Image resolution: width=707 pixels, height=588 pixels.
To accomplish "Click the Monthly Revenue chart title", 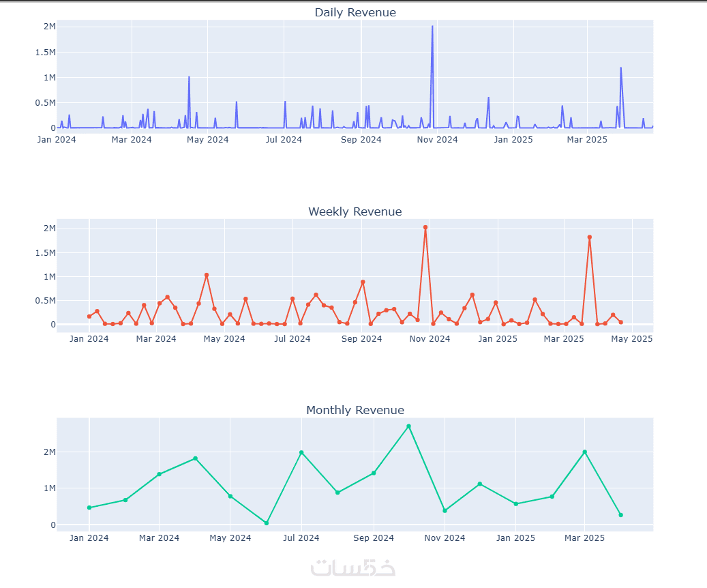I will point(355,410).
